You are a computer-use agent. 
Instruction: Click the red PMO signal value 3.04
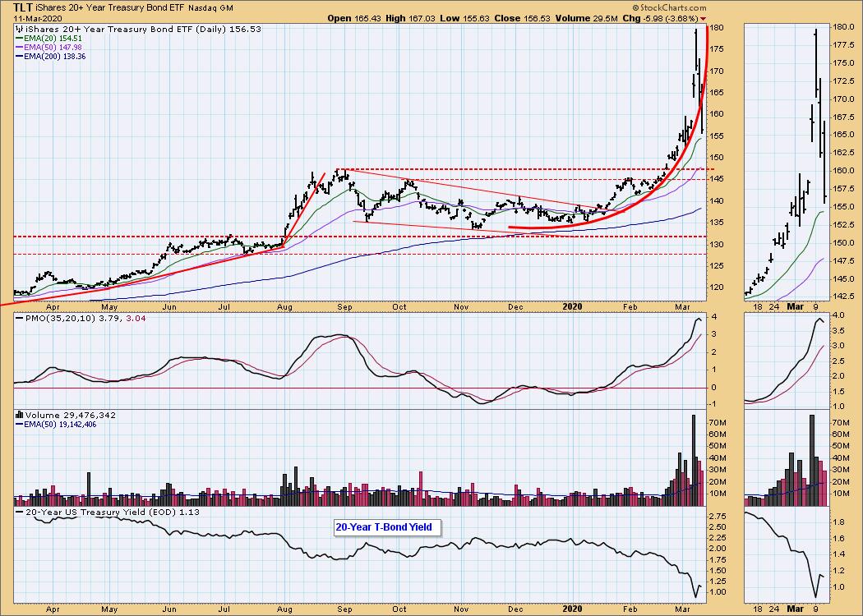pyautogui.click(x=136, y=319)
